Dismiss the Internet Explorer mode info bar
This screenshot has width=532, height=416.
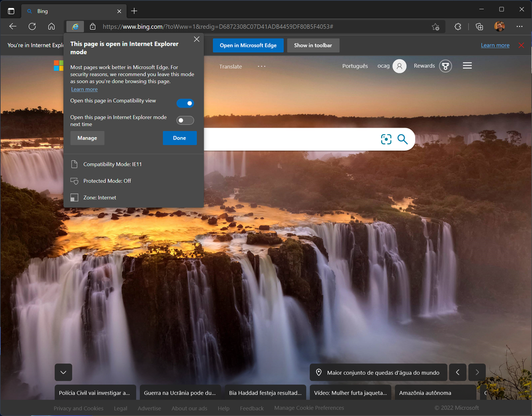(521, 45)
